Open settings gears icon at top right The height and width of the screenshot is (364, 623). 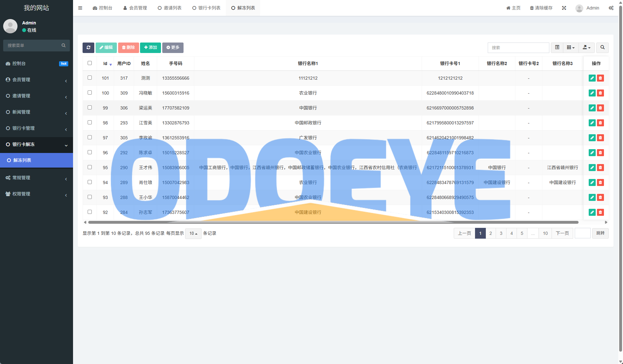point(611,8)
